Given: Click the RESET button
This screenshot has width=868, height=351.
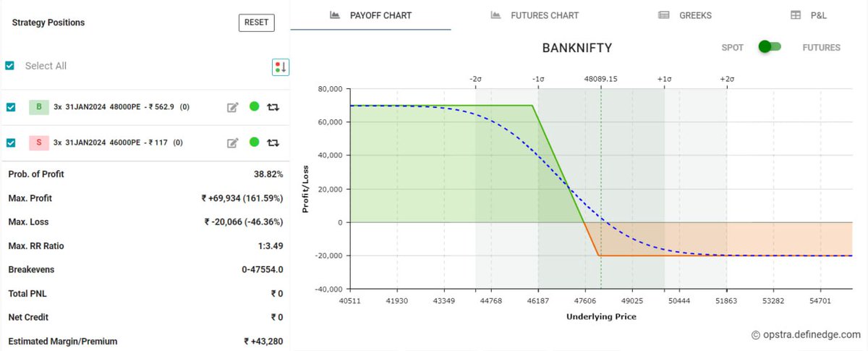Looking at the screenshot, I should coord(257,22).
